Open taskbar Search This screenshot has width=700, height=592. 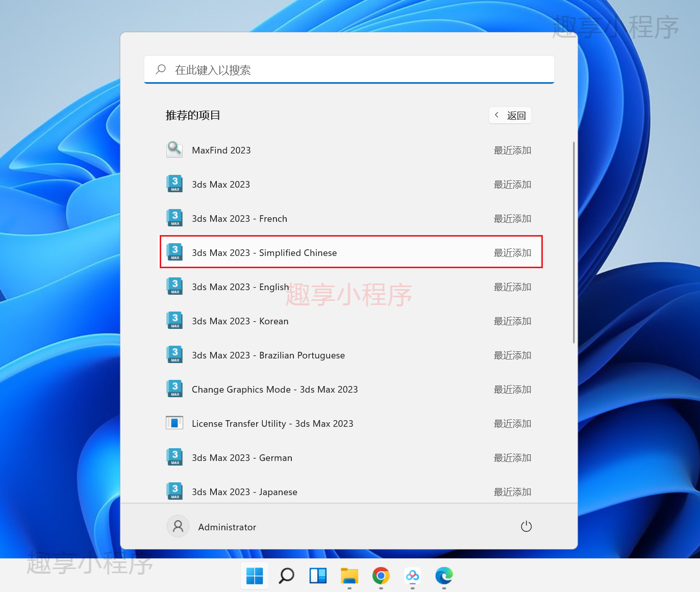pyautogui.click(x=286, y=576)
